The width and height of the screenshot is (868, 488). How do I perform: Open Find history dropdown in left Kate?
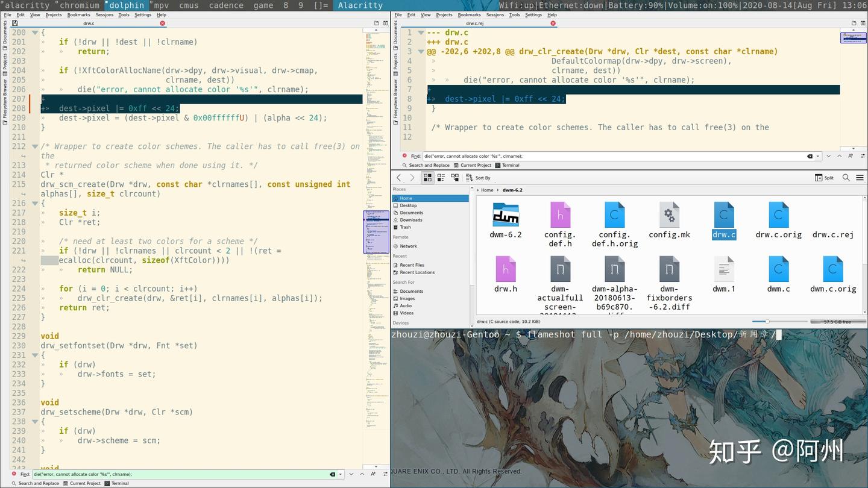342,475
